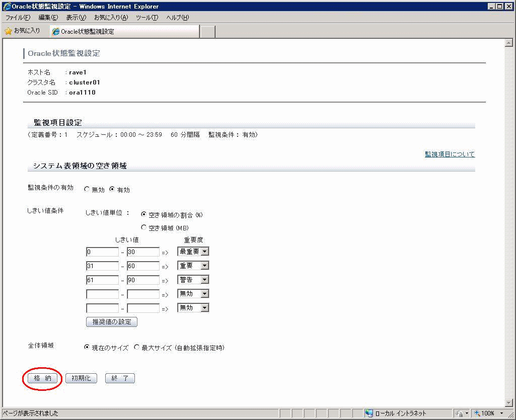The width and height of the screenshot is (516, 420).
Task: Click the 終了 button
Action: pyautogui.click(x=120, y=378)
